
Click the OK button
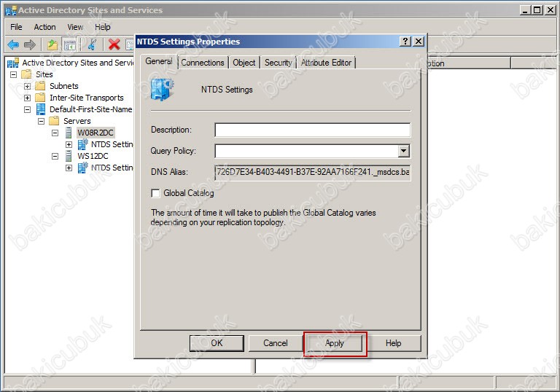(217, 343)
